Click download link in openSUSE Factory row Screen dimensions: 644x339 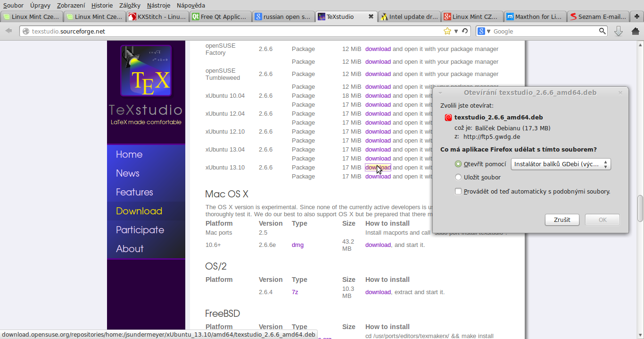click(x=378, y=49)
